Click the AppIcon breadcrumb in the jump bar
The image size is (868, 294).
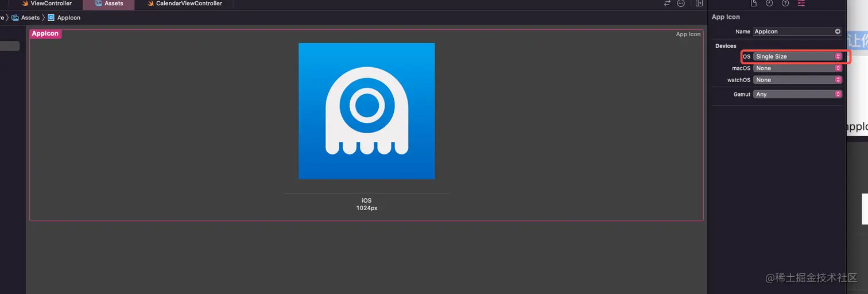coord(64,18)
